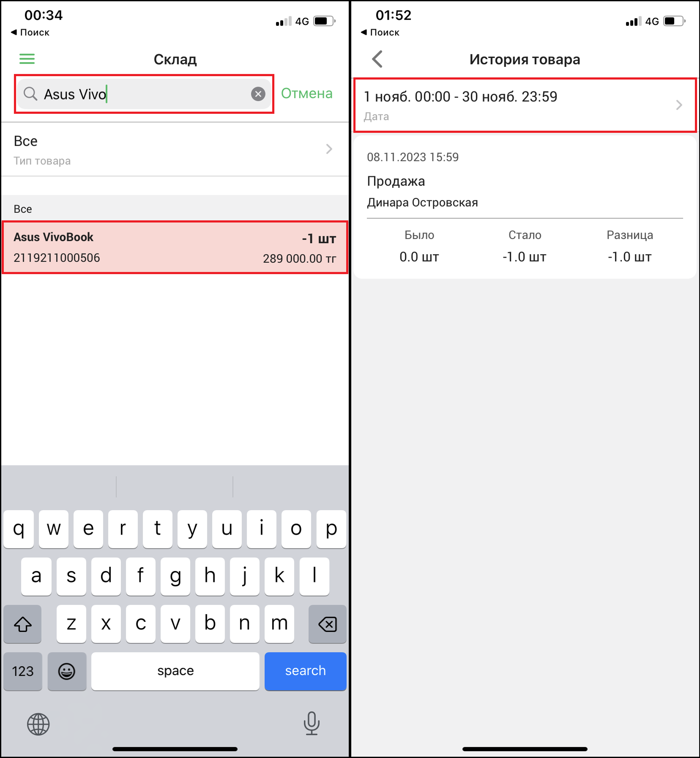Image resolution: width=700 pixels, height=758 pixels.
Task: Tap the u key
Action: pos(227,529)
